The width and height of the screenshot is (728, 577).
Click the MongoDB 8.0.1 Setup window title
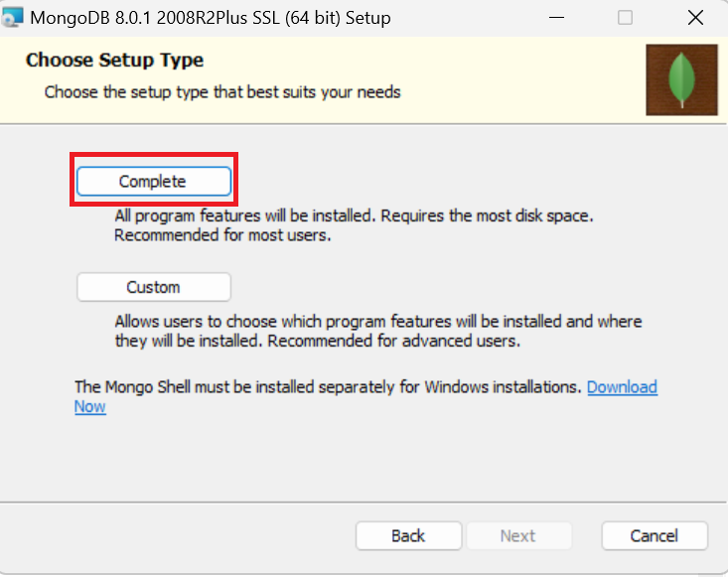[211, 18]
